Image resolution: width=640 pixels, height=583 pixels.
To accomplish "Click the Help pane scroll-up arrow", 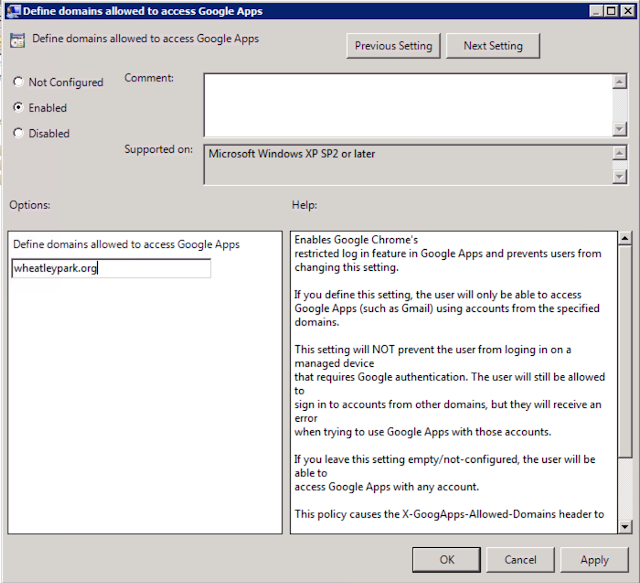I will (624, 238).
